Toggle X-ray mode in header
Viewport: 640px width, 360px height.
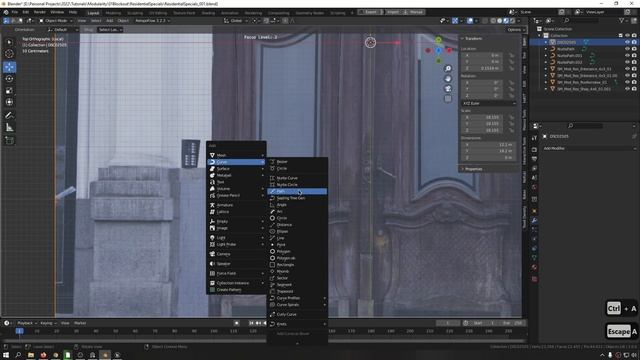[x=485, y=20]
